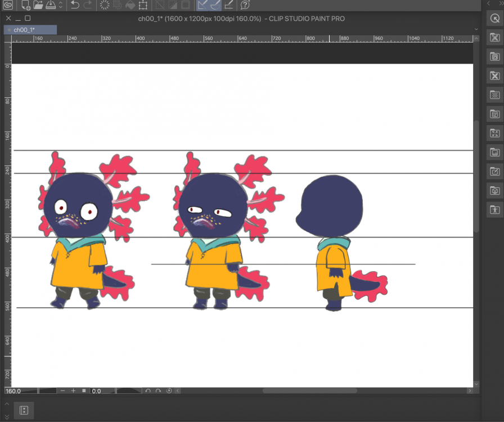
Task: Click the Save icon in toolbar
Action: [x=50, y=6]
